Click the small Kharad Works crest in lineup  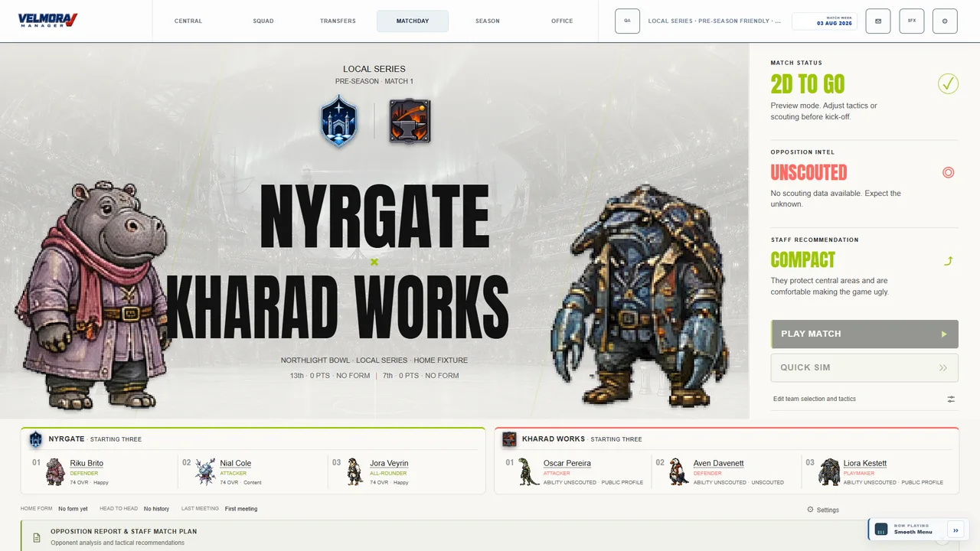pyautogui.click(x=509, y=439)
